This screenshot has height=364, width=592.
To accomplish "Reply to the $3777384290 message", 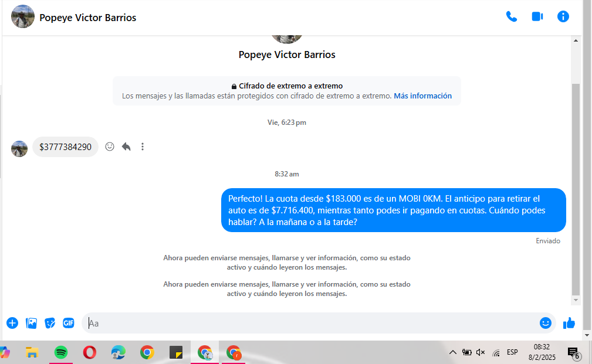I will click(x=126, y=147).
